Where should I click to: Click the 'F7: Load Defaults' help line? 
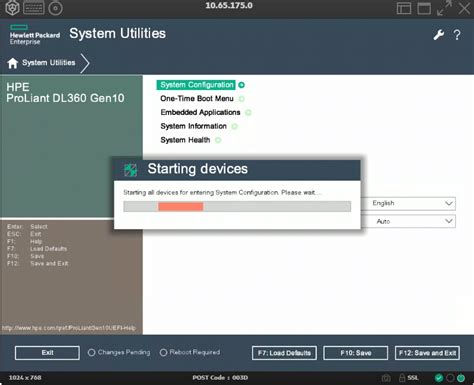(37, 249)
